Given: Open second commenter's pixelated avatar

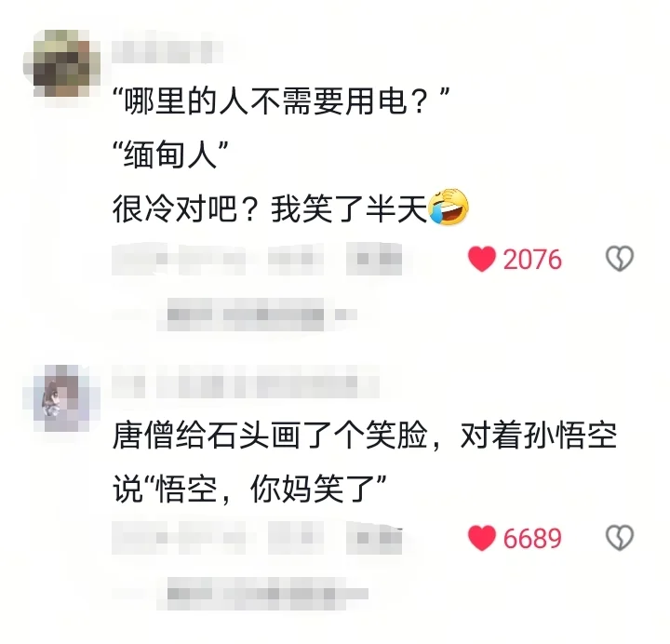Looking at the screenshot, I should pyautogui.click(x=61, y=397).
